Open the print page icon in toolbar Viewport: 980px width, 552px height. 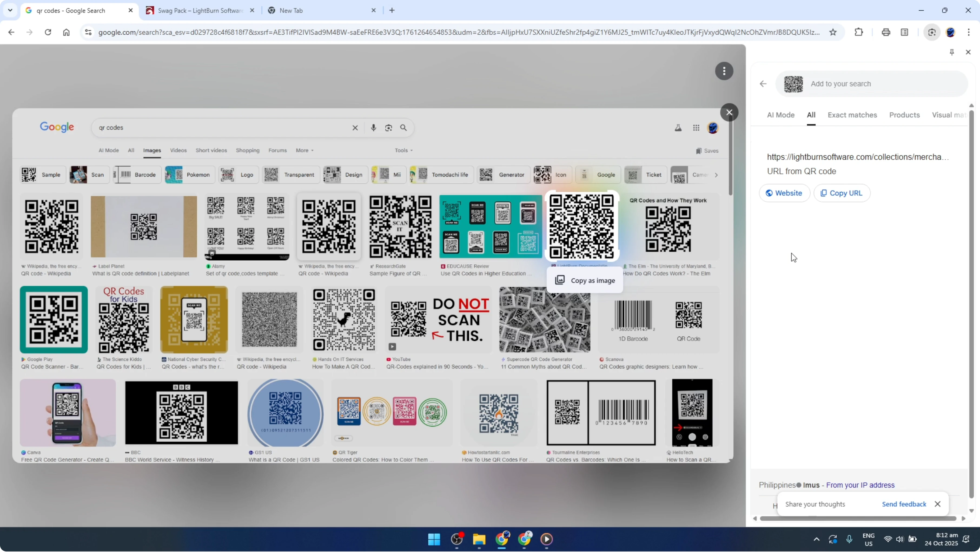click(x=886, y=32)
